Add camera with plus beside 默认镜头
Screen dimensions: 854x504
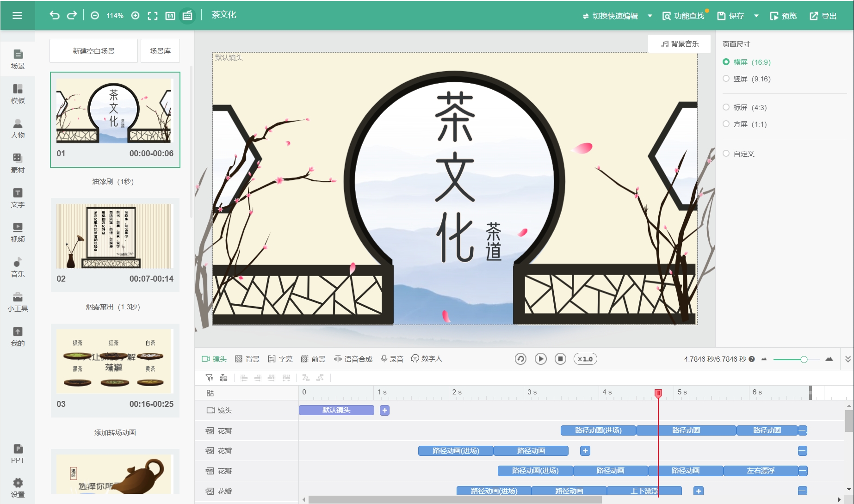coord(384,410)
